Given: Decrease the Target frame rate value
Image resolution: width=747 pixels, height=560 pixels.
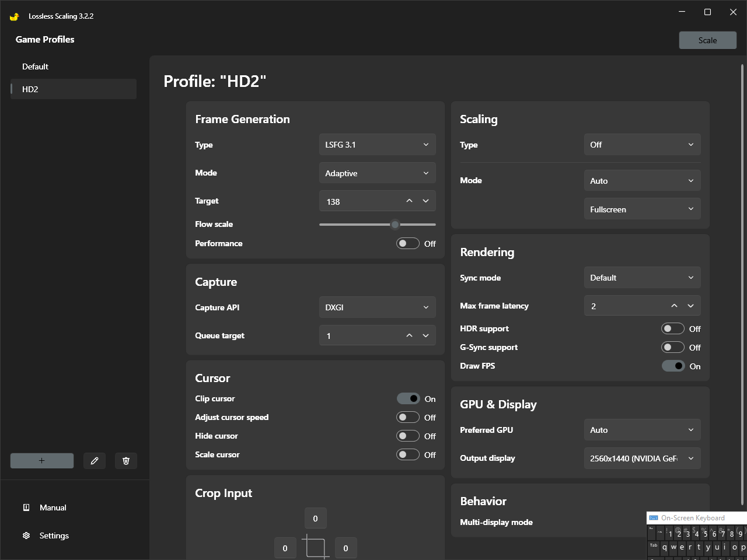Looking at the screenshot, I should point(426,201).
